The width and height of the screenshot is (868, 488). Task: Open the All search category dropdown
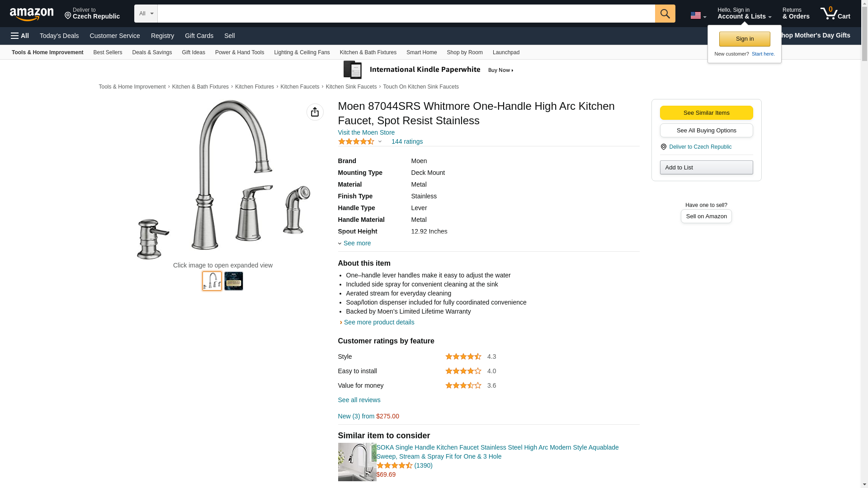click(146, 14)
